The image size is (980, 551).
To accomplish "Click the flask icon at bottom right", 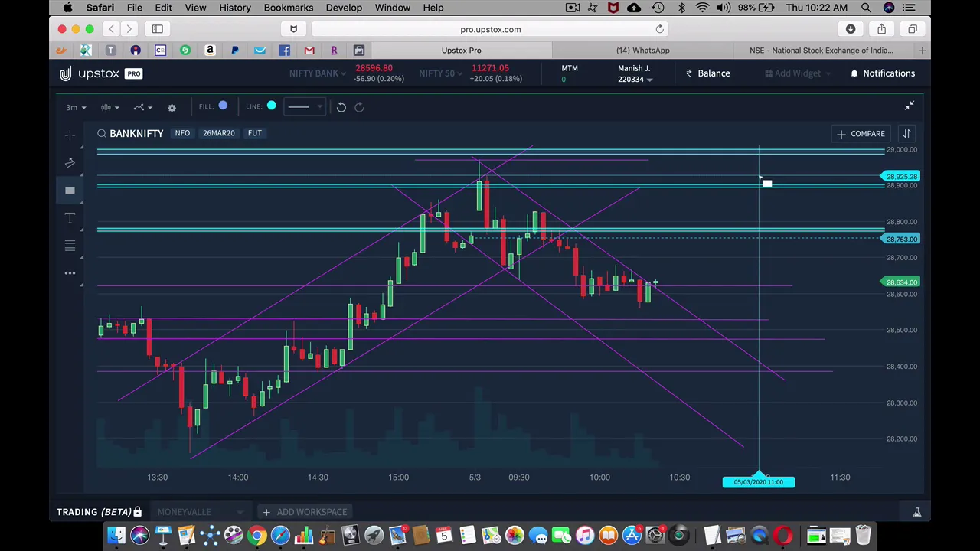I will (916, 512).
